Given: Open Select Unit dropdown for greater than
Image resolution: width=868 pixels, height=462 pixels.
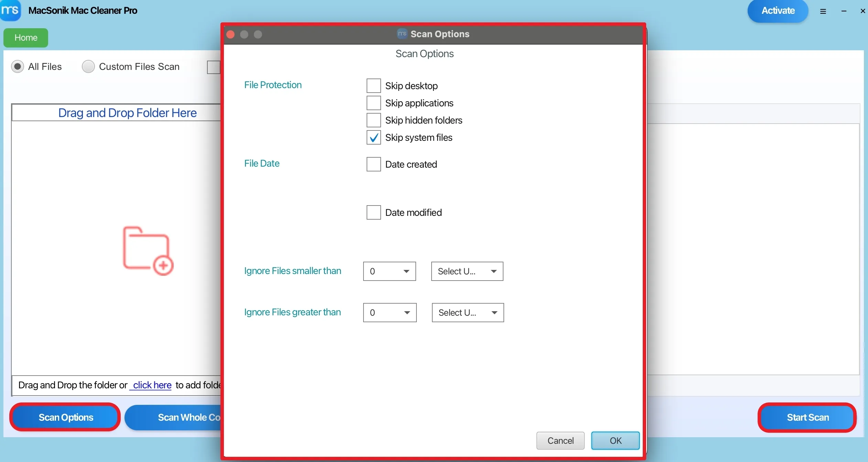Looking at the screenshot, I should (x=468, y=313).
